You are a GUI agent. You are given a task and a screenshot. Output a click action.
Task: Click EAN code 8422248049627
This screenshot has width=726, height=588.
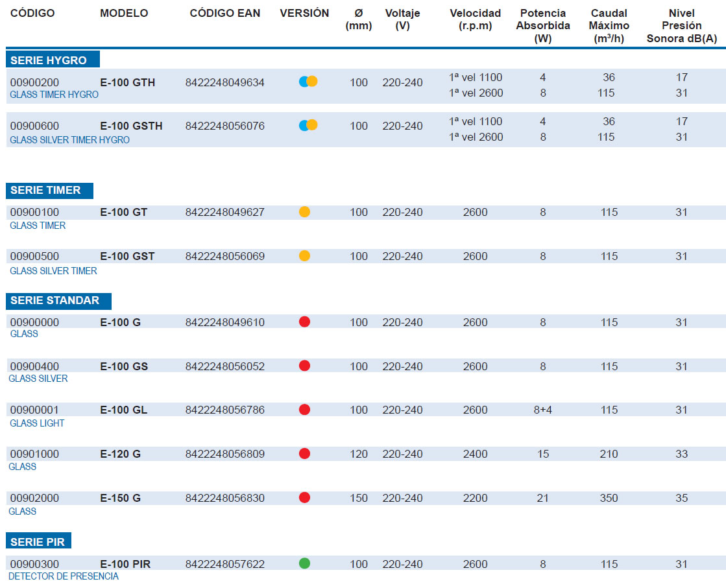tap(225, 213)
